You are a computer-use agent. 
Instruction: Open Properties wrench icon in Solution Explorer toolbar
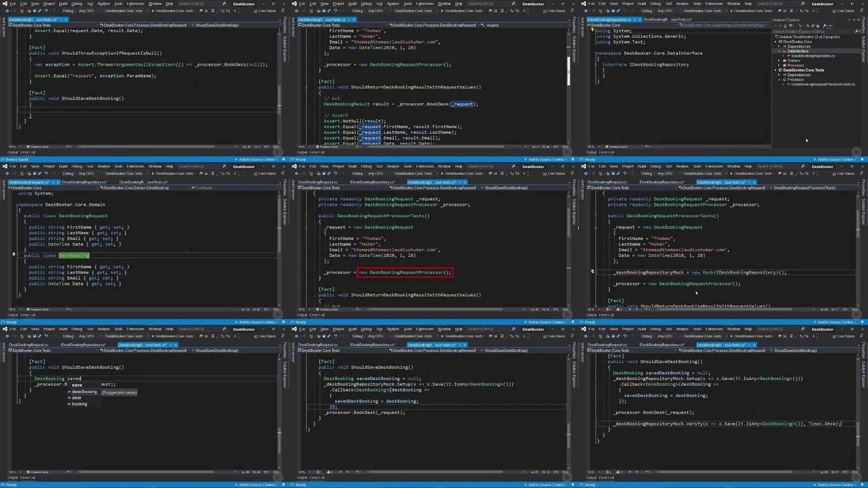tap(825, 26)
